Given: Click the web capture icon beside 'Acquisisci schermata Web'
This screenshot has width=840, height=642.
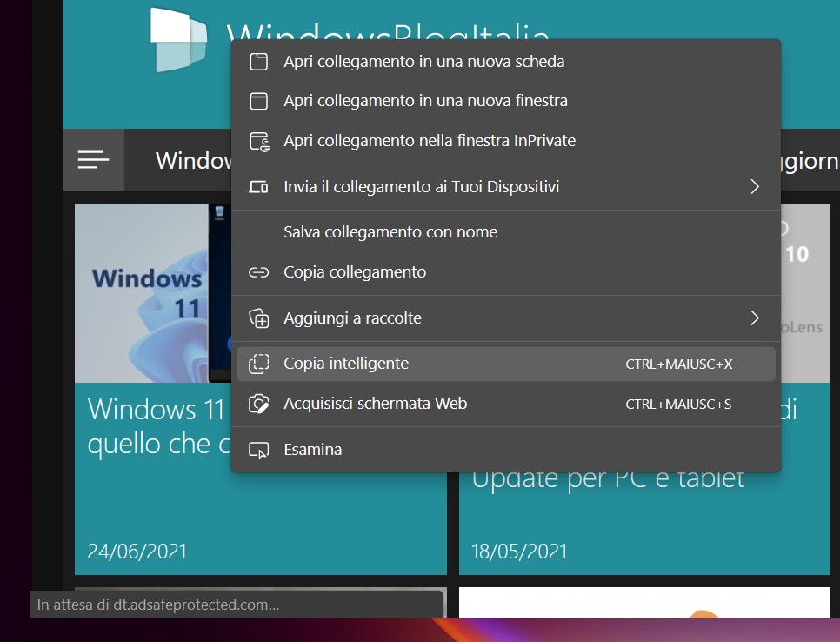Looking at the screenshot, I should pyautogui.click(x=259, y=404).
